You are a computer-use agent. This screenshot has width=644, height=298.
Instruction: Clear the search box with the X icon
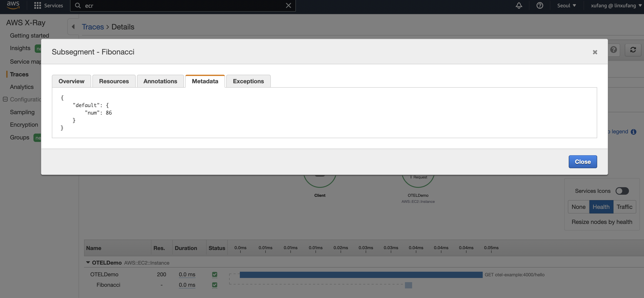point(288,5)
